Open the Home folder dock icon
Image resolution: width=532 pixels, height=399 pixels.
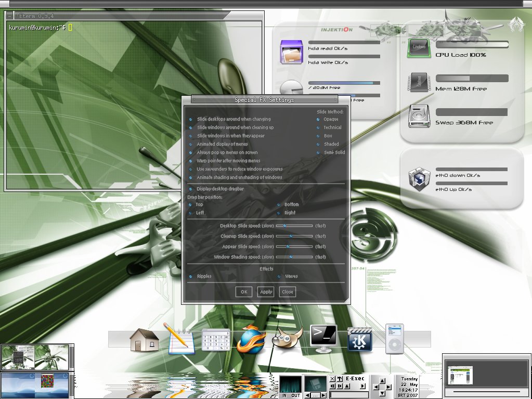[144, 340]
